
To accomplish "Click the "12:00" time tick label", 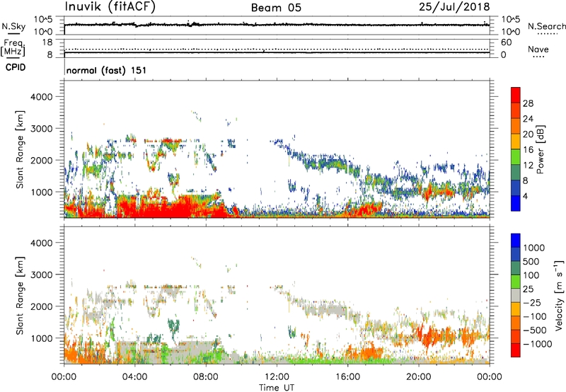I will 277,377.
